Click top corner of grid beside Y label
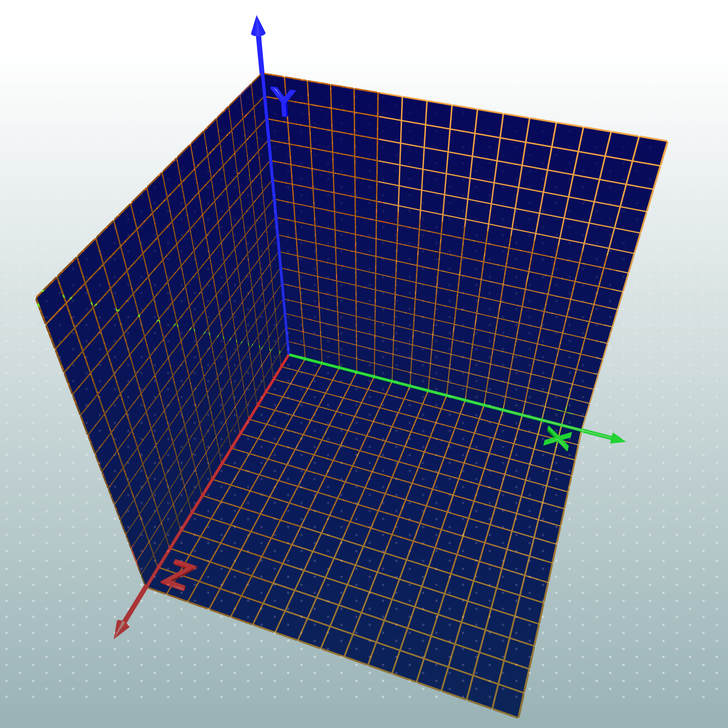 coord(261,74)
